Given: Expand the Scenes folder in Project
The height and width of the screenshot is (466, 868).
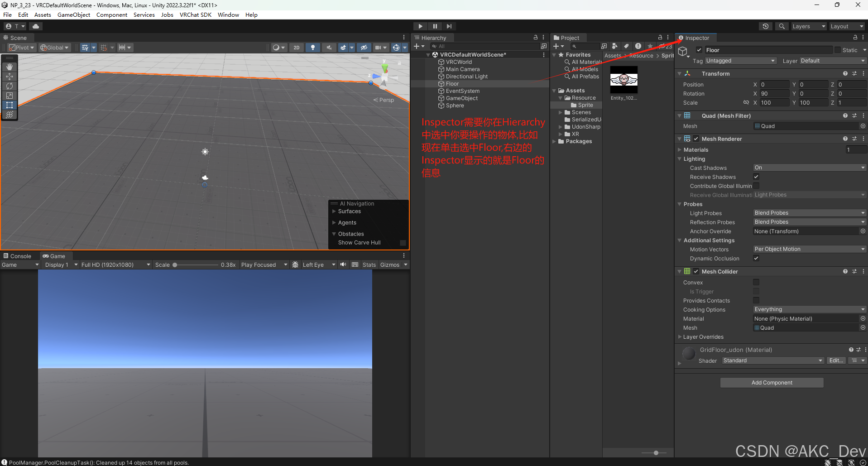Looking at the screenshot, I should (561, 112).
